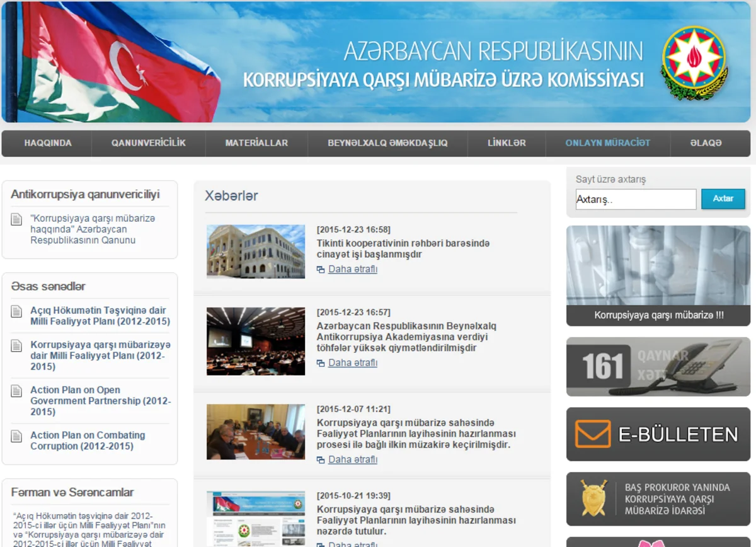
Task: Click the timestamp [2015-12-07 11:21]
Action: pyautogui.click(x=353, y=409)
